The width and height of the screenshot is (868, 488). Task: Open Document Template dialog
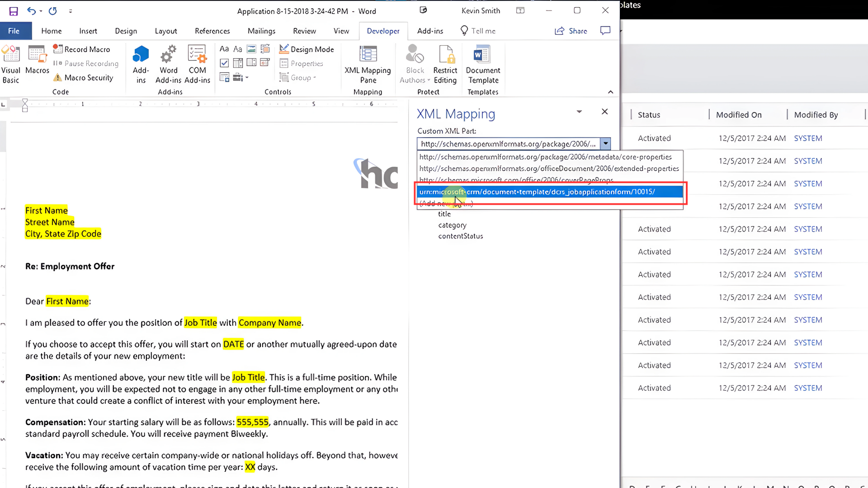click(x=483, y=65)
